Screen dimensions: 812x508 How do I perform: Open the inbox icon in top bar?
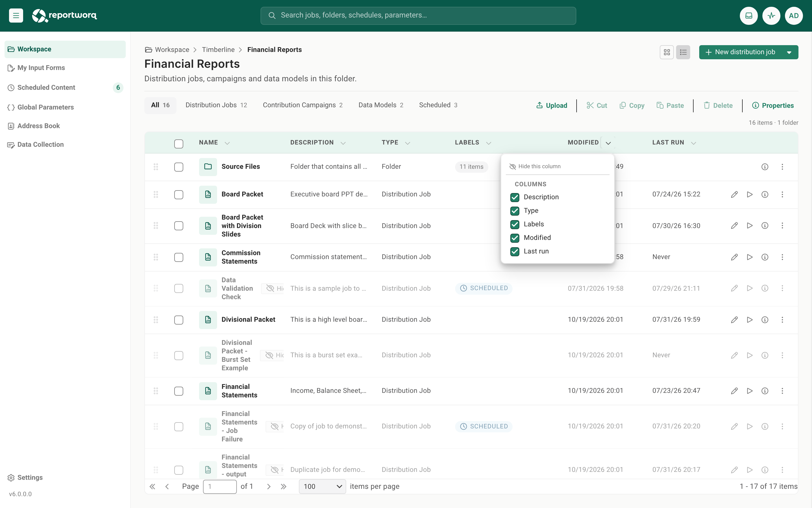[x=749, y=16]
